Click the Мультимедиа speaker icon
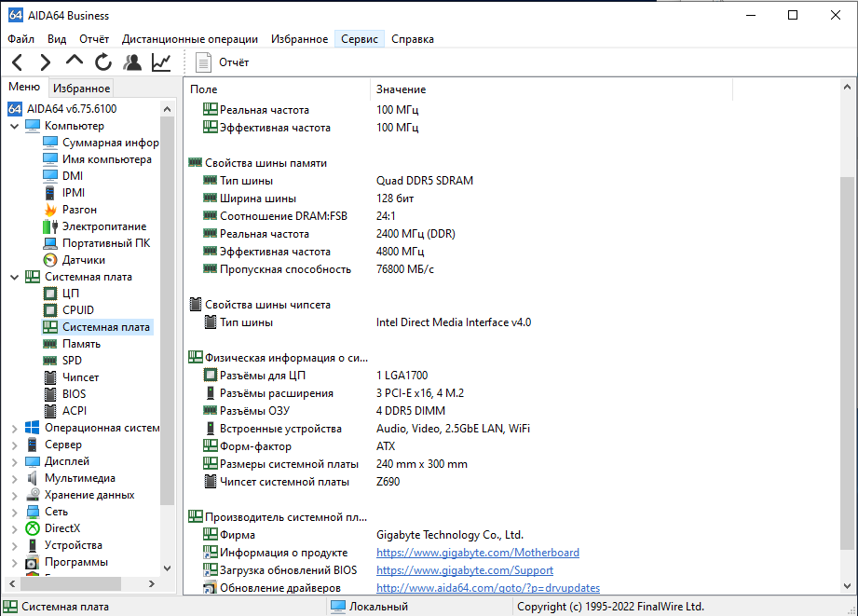The height and width of the screenshot is (616, 858). tap(33, 478)
